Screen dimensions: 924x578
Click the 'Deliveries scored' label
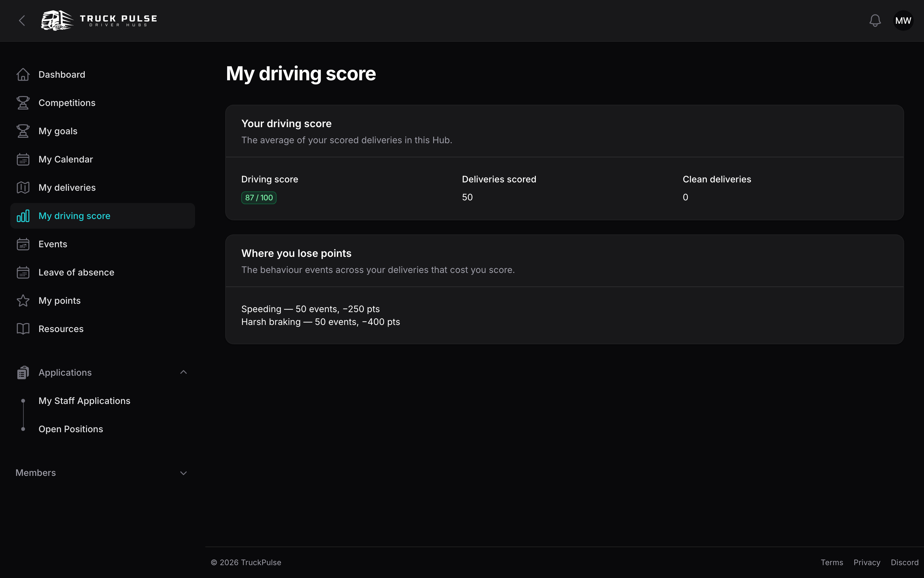[x=499, y=179]
